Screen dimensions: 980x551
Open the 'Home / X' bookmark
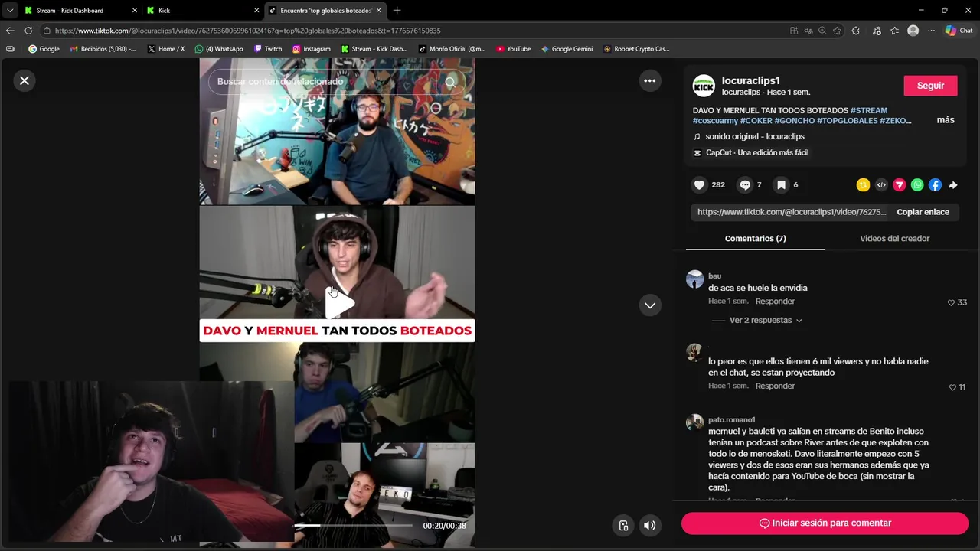coord(166,49)
